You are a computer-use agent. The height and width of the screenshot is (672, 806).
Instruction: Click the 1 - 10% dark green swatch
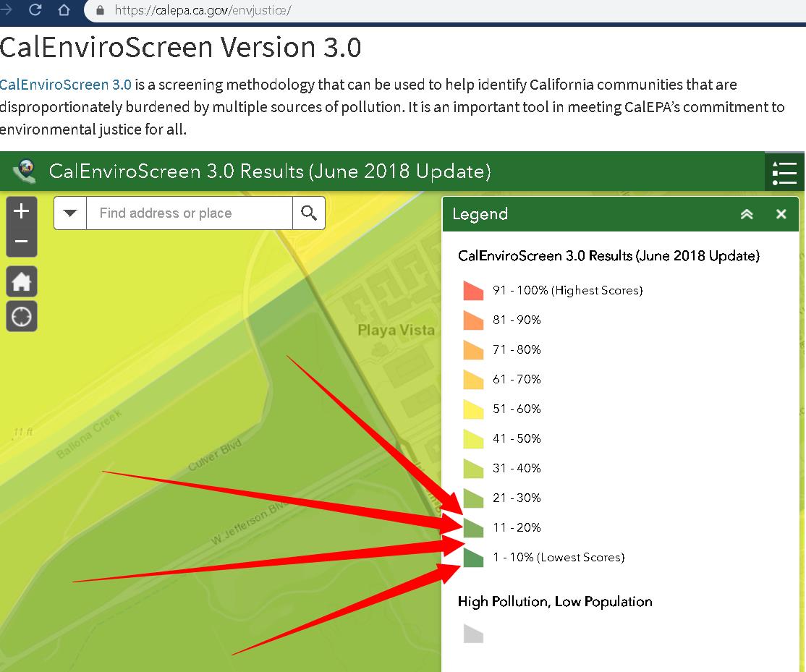pyautogui.click(x=473, y=558)
